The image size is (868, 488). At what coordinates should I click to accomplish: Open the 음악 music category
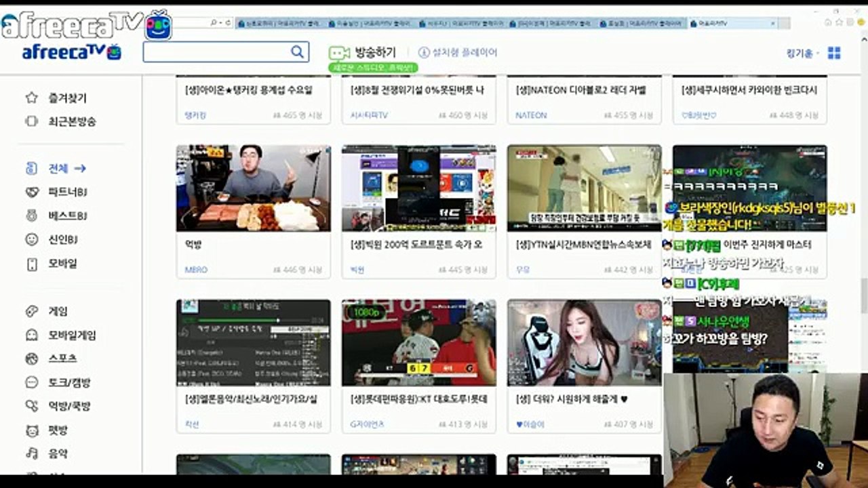[47, 453]
